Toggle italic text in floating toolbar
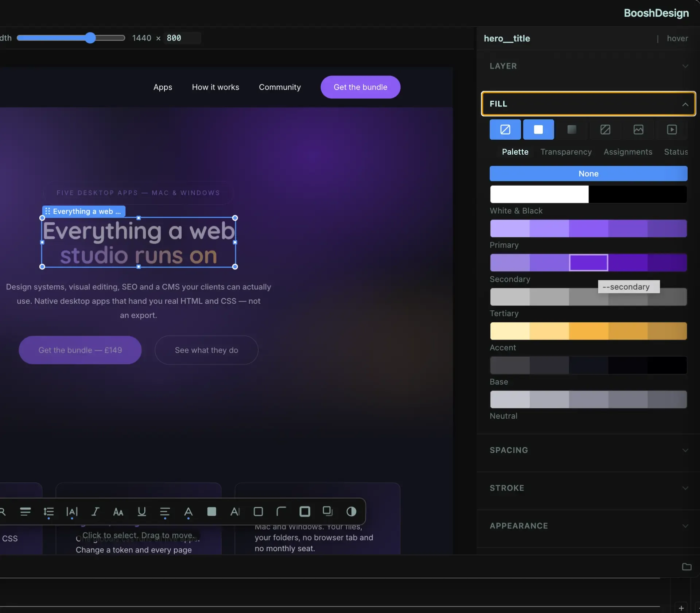This screenshot has height=613, width=700. pos(95,512)
